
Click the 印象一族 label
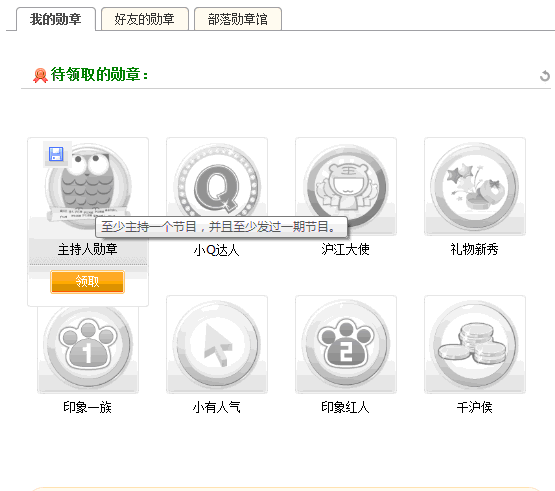(x=87, y=407)
